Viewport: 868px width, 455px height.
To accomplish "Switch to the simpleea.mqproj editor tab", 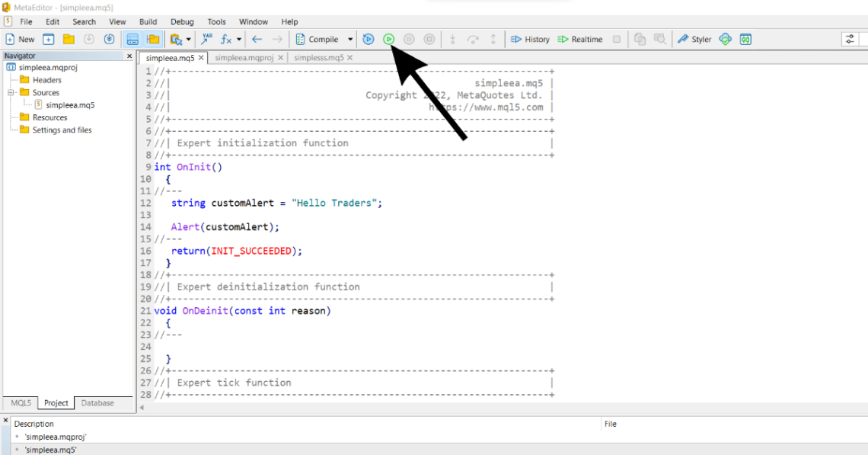I will click(244, 57).
